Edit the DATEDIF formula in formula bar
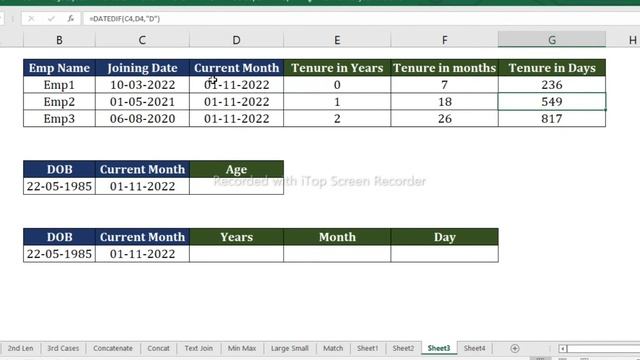640x360 pixels. click(361, 19)
